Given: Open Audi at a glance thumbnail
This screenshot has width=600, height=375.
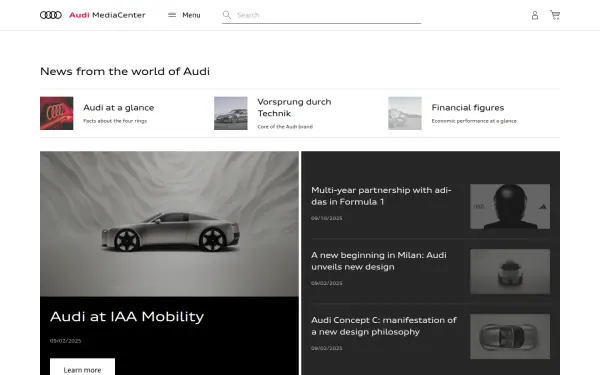Looking at the screenshot, I should 57,113.
